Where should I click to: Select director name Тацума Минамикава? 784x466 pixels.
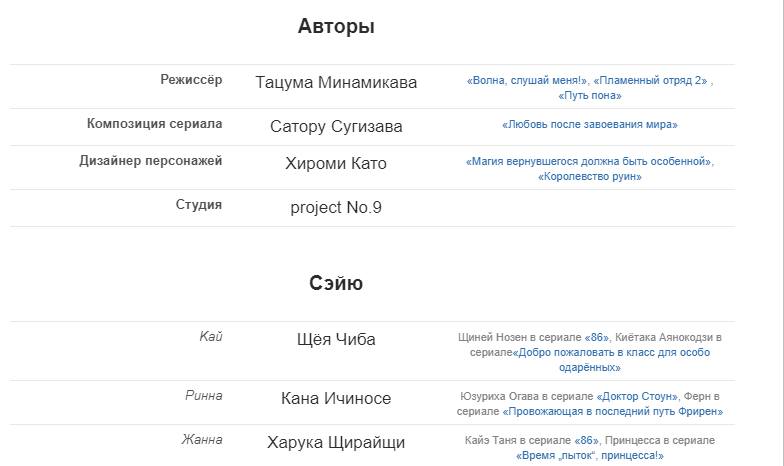(336, 82)
